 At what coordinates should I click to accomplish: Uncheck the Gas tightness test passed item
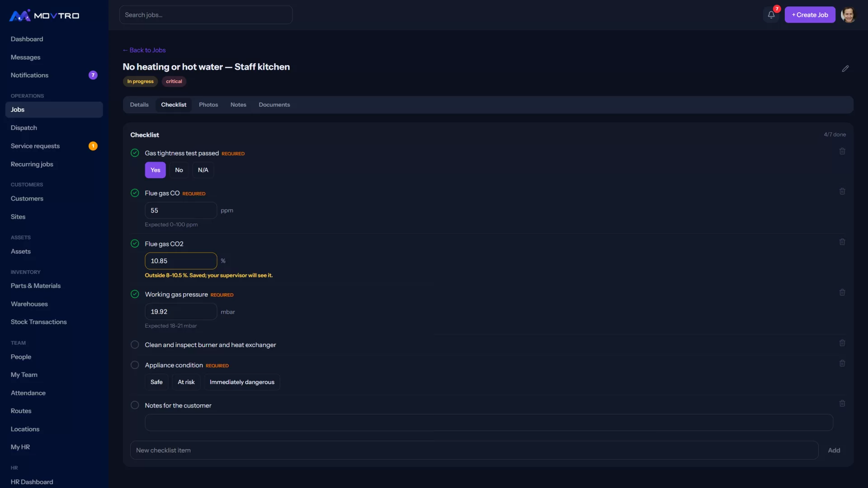[x=135, y=153]
